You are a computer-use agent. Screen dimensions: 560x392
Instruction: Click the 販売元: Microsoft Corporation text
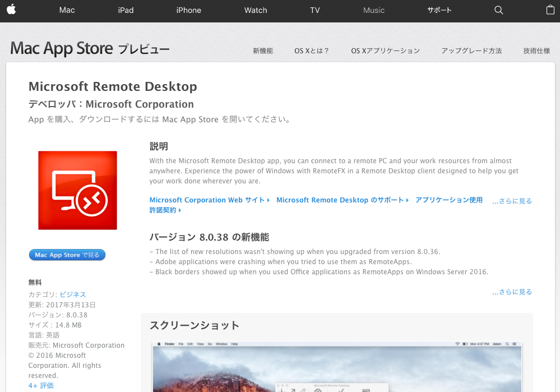pos(76,345)
